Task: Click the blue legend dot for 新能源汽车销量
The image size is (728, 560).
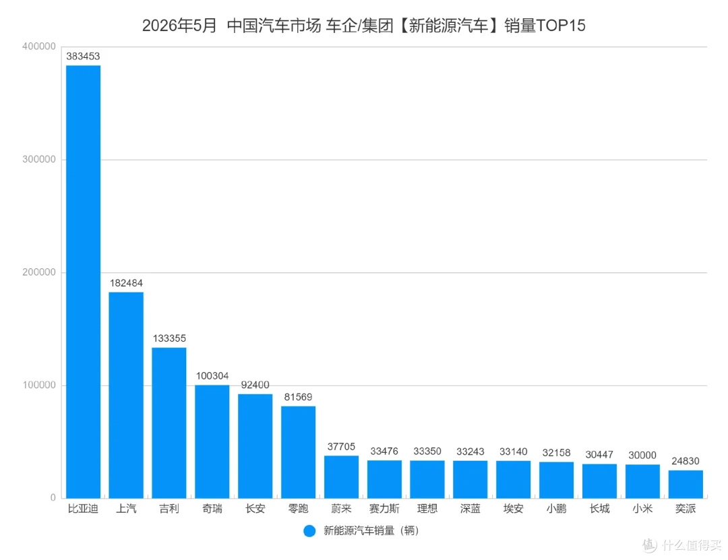Action: [x=309, y=531]
